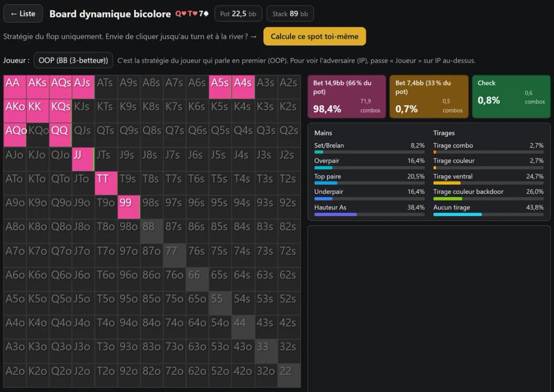Select the Hauteur As hand category
Image resolution: width=554 pixels, height=392 pixels.
click(x=369, y=210)
